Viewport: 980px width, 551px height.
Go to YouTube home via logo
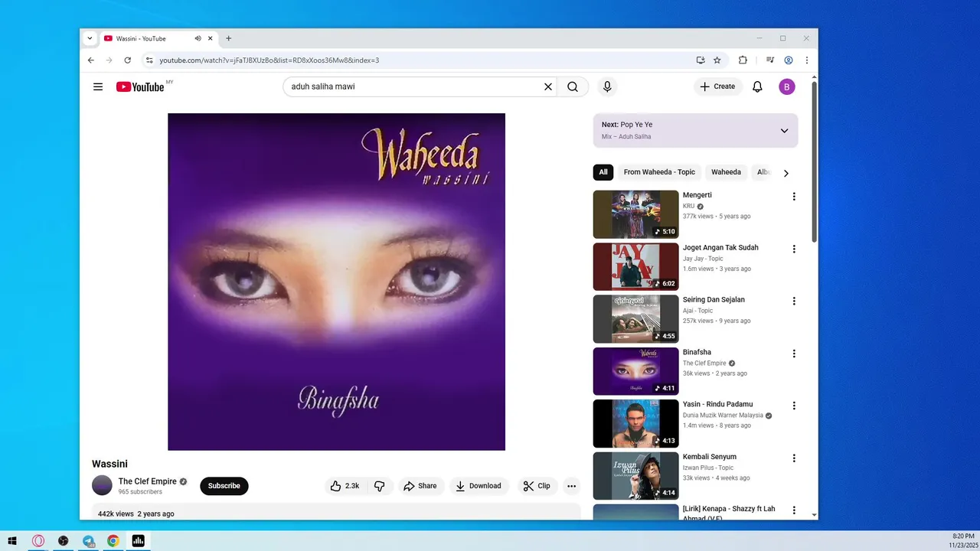140,86
